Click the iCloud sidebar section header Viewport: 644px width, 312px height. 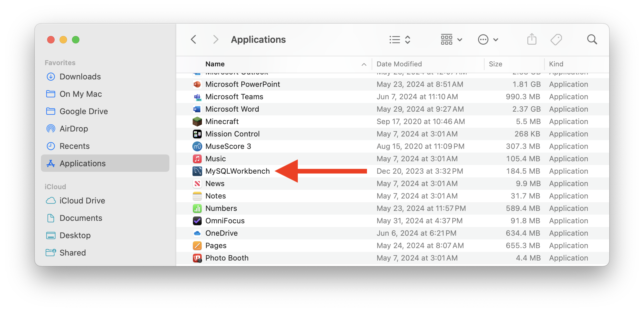tap(55, 187)
